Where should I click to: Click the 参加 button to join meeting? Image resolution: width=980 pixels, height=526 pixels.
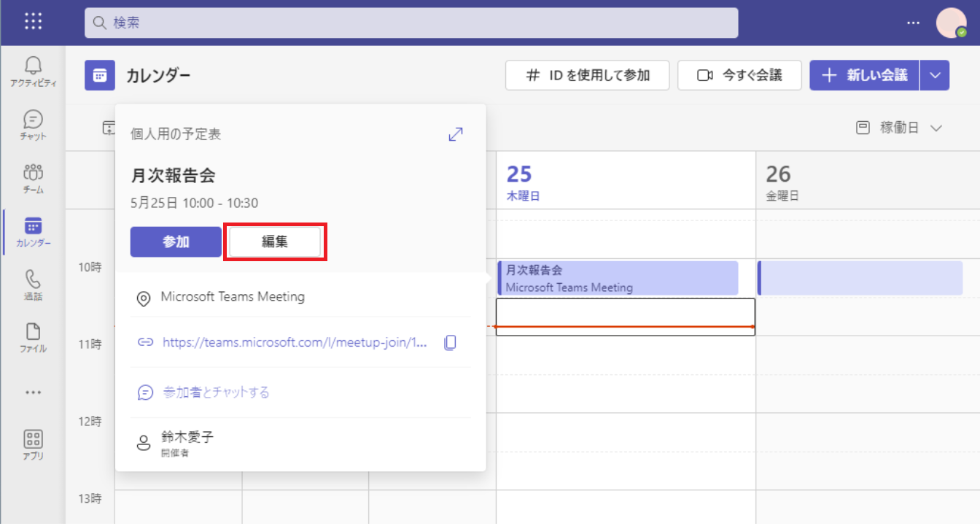point(176,242)
